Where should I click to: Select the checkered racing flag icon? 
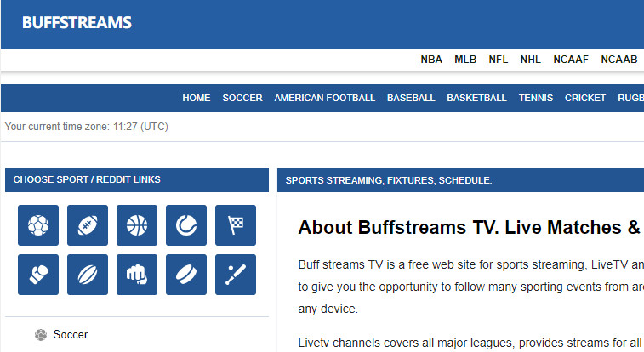tap(236, 225)
